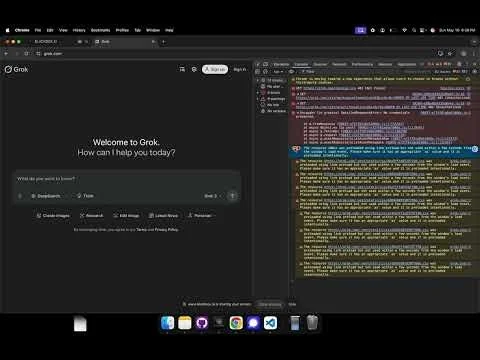Click the Sign up button
The width and height of the screenshot is (480, 360).
[x=215, y=69]
